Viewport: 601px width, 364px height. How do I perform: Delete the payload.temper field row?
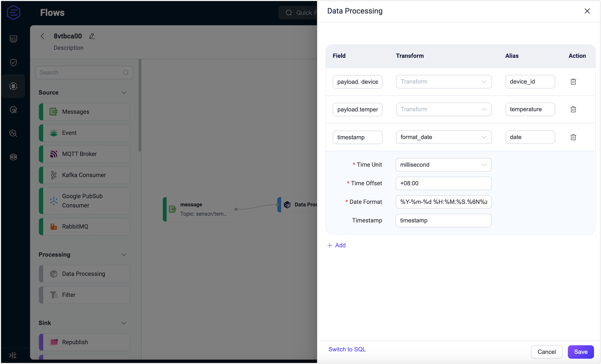click(573, 109)
